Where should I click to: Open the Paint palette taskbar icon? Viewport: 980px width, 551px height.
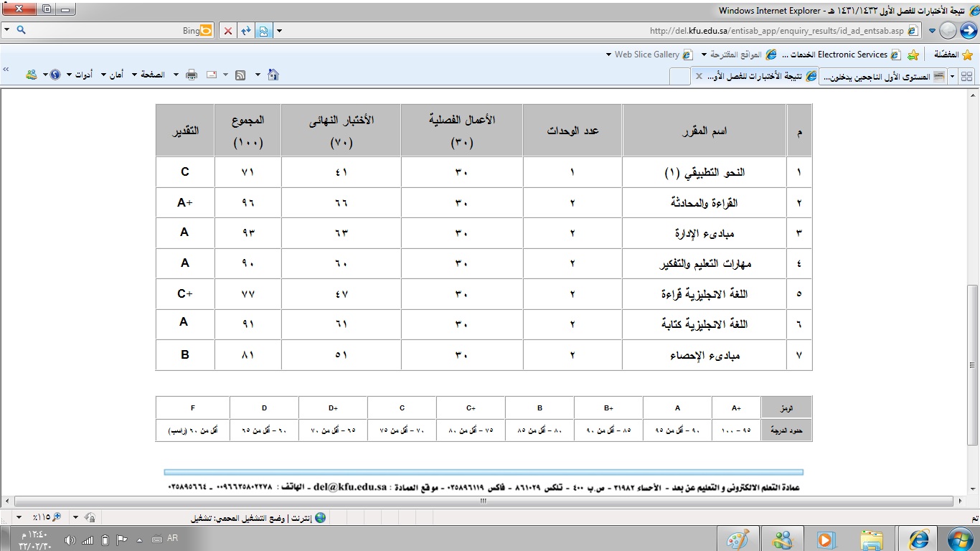click(738, 539)
